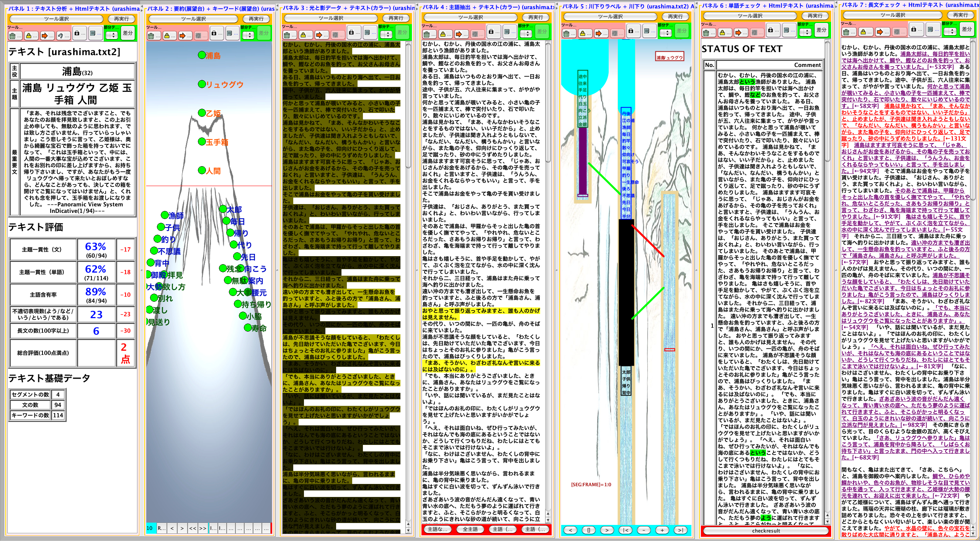Screen dimensions: 980x541
Task: Click the skip-to-start button in Panel 5
Action: click(625, 530)
